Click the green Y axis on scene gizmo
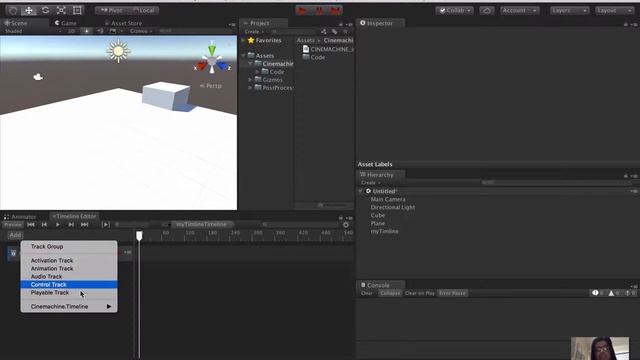Viewport: 640px width, 360px height. 212,49
